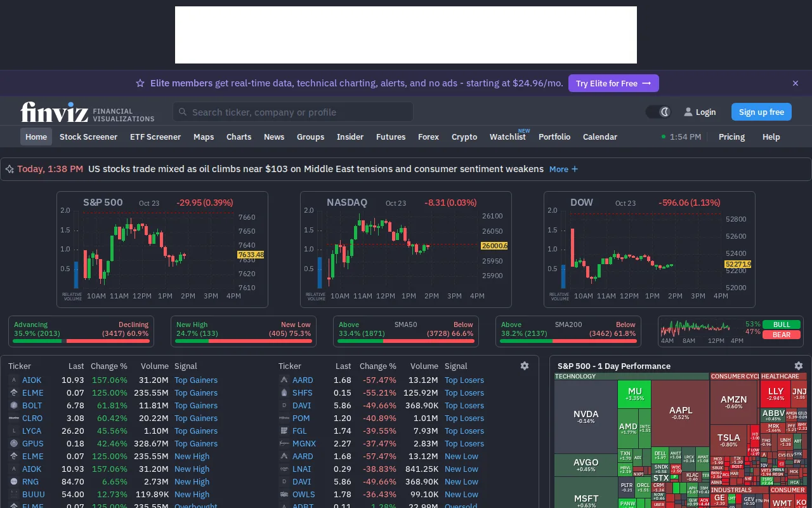Click the S&P 500 intraday chart

(x=162, y=250)
